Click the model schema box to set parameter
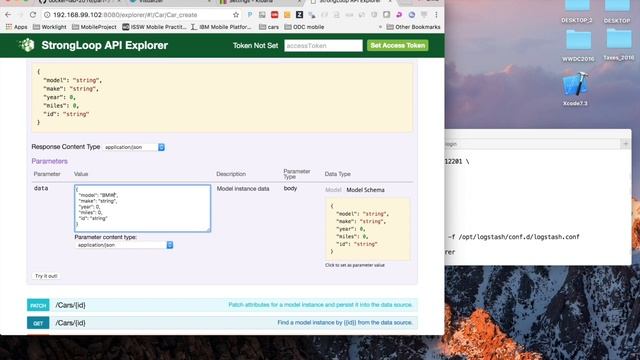Image resolution: width=640 pixels, height=360 pixels. [x=367, y=229]
